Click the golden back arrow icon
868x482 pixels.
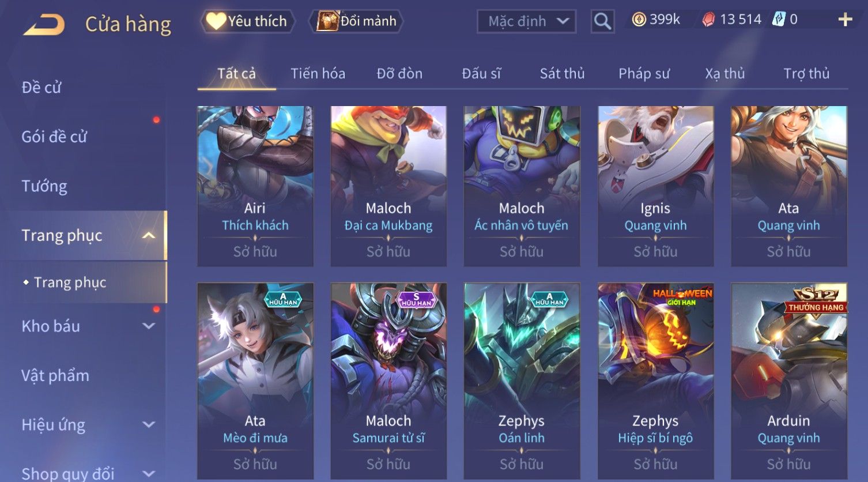point(44,25)
